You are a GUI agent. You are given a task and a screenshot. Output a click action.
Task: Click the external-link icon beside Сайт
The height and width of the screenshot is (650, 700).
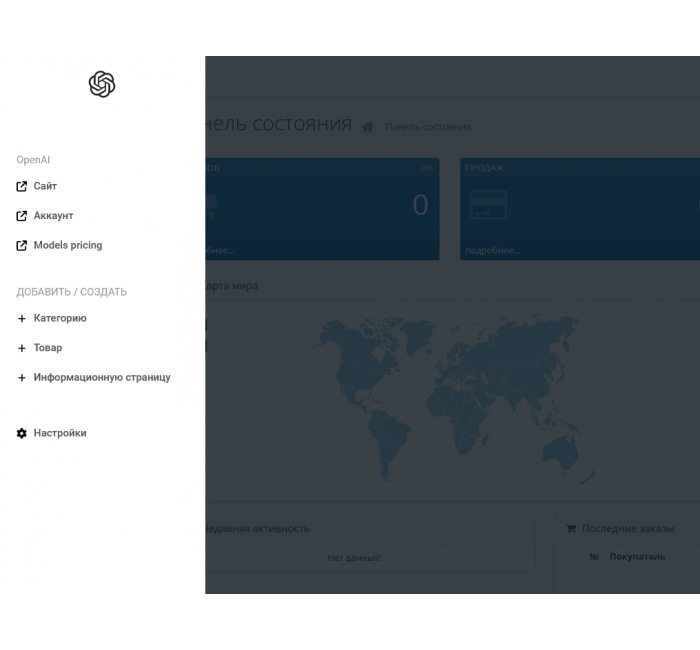21,187
